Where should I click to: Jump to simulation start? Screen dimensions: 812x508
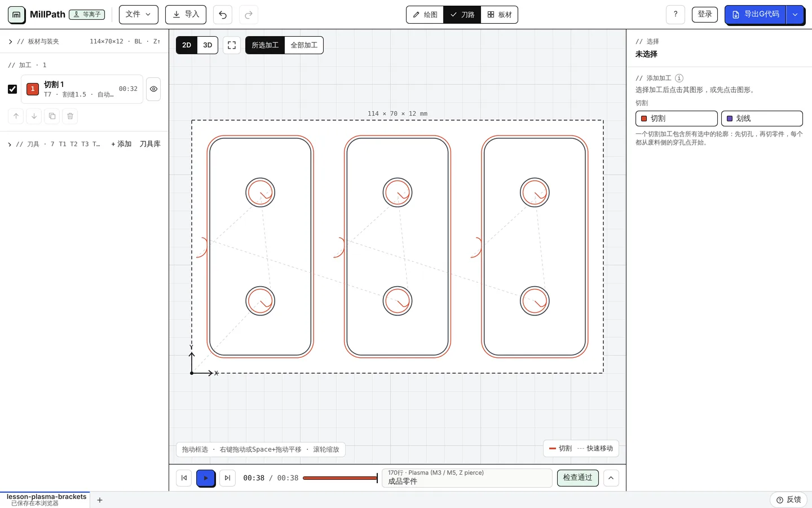(184, 478)
